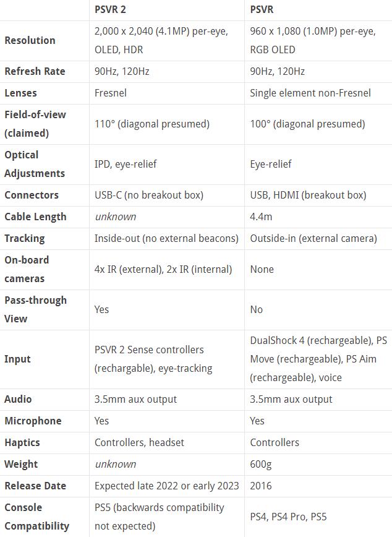Click the IPD, eye-relief cell
Viewport: 392px width, 537px height.
pos(126,164)
